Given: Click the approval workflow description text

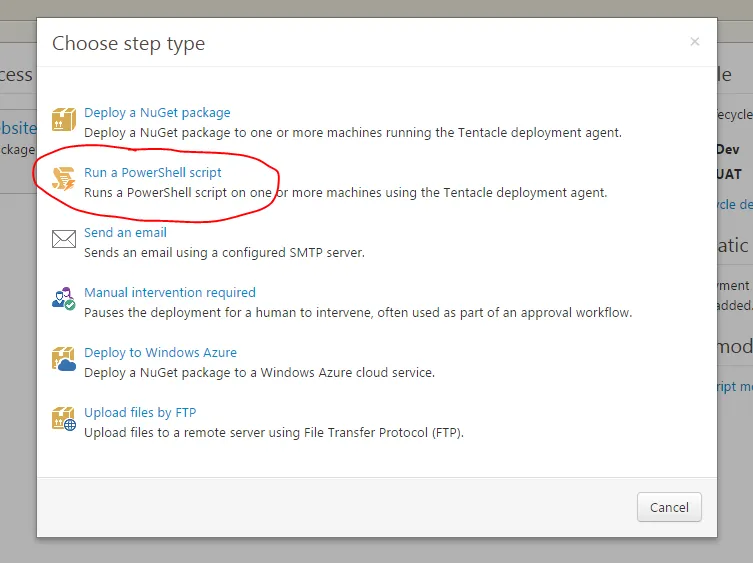Looking at the screenshot, I should [x=357, y=312].
